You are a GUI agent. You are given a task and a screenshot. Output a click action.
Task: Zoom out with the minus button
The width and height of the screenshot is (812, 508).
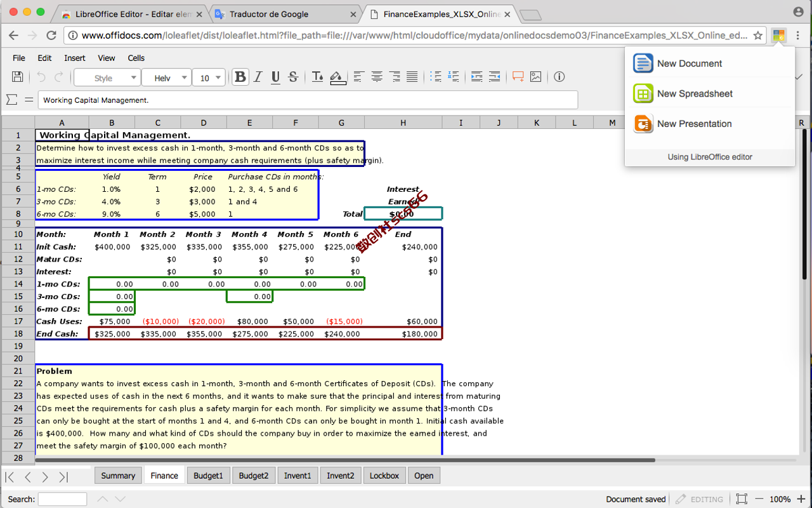point(759,499)
